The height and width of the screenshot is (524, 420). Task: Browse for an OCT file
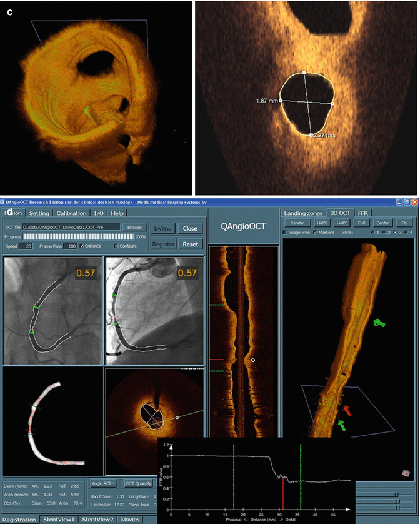pos(131,228)
